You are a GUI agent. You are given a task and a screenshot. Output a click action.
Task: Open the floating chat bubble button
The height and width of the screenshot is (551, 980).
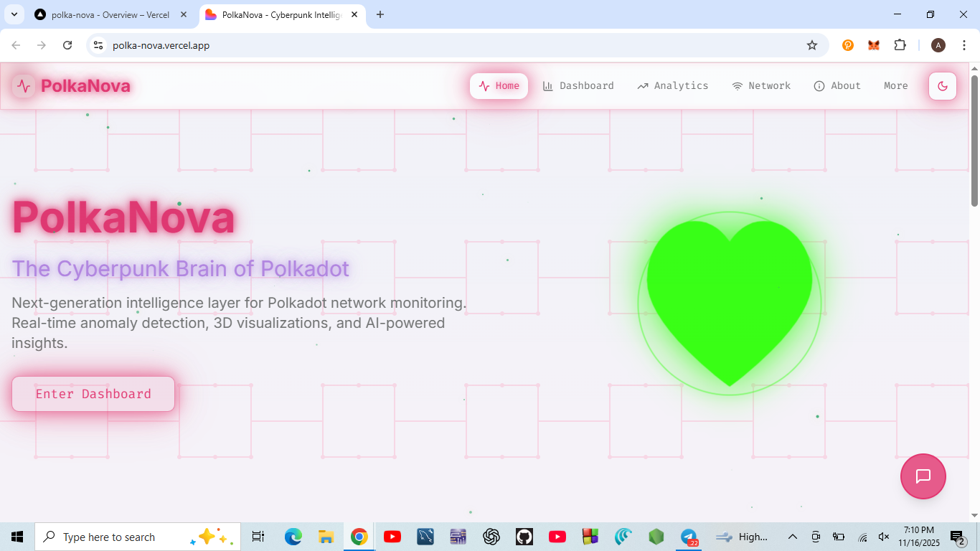(x=923, y=476)
